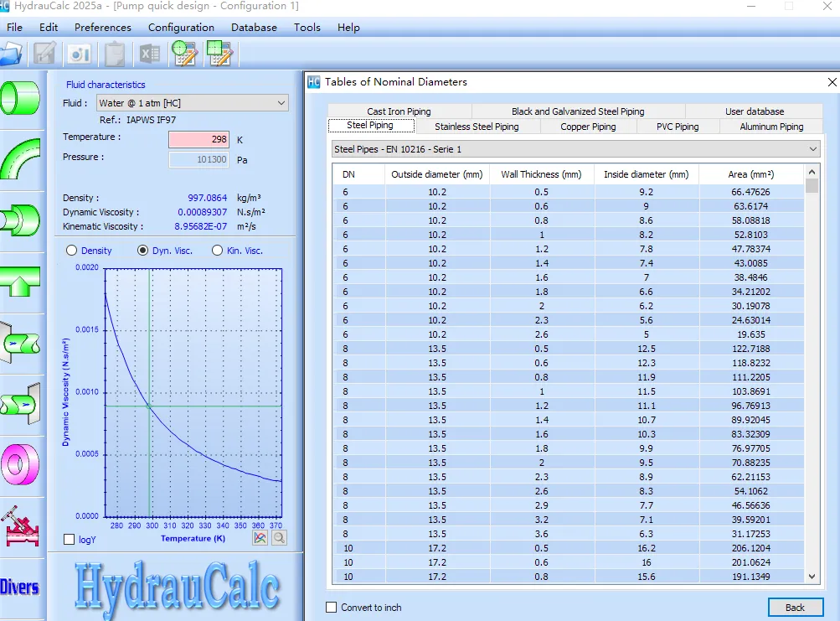Select the cell with area 122.7188
Image resolution: width=840 pixels, height=621 pixels.
(751, 349)
